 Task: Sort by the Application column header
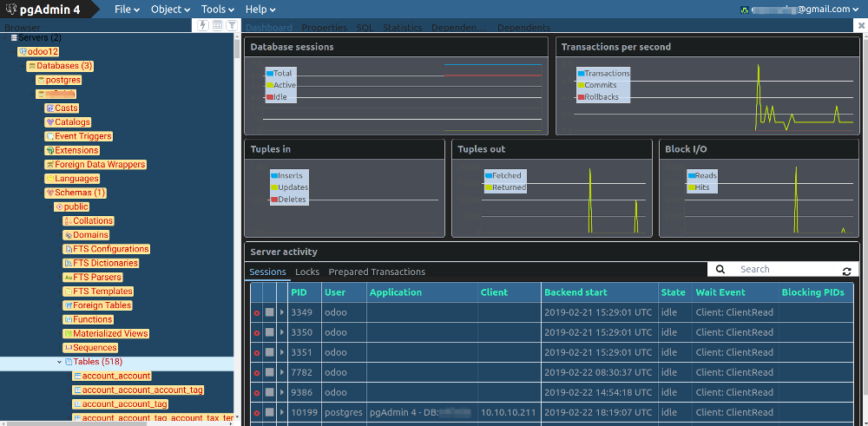tap(423, 292)
